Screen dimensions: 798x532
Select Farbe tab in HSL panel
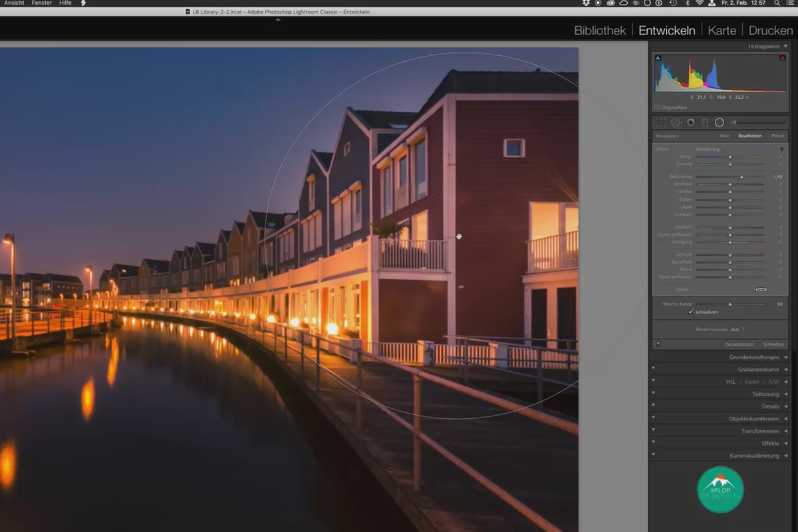752,382
